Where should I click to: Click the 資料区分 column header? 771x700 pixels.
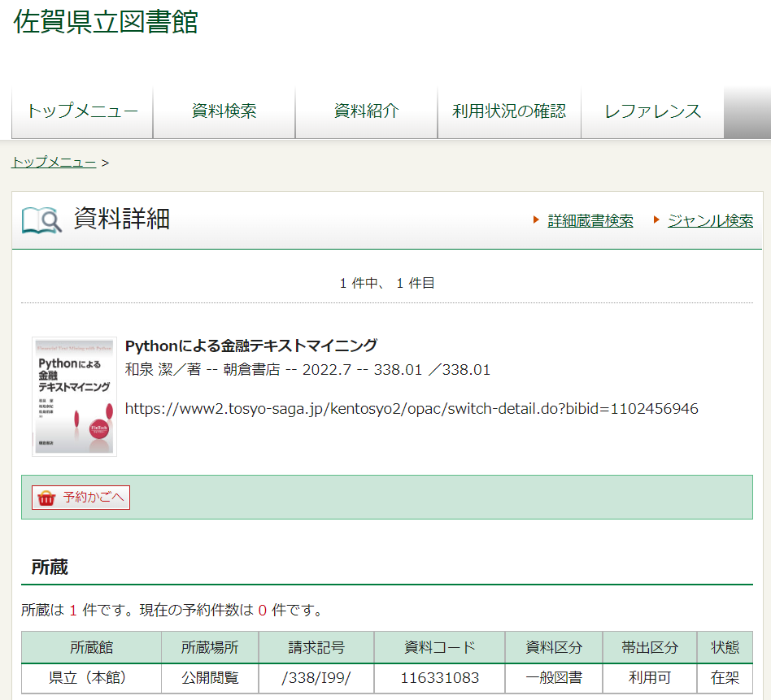[554, 647]
